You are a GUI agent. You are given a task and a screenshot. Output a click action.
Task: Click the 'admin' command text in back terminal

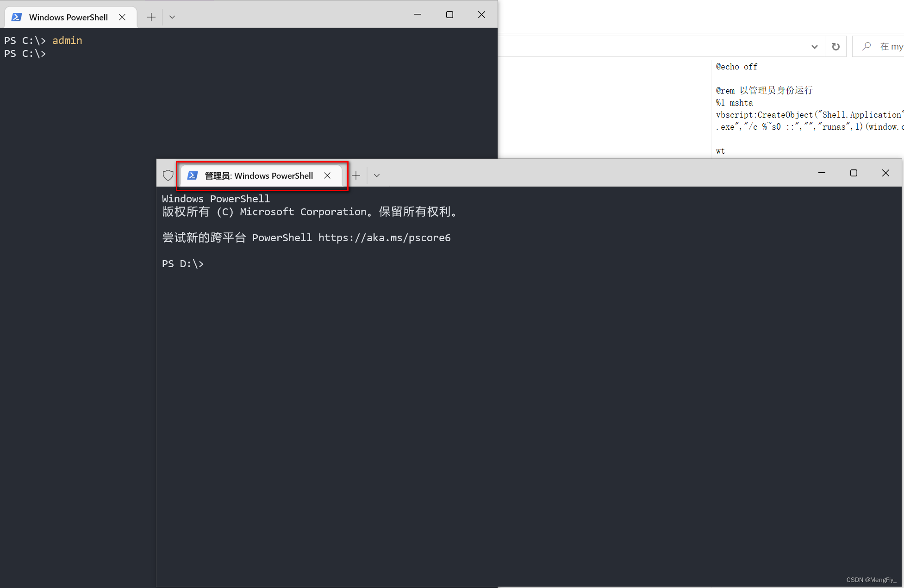67,41
